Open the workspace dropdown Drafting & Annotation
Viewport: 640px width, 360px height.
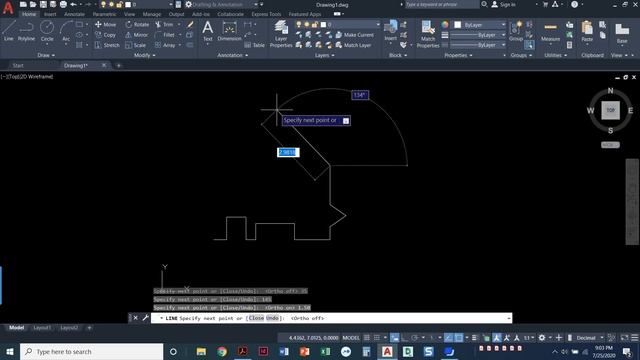coord(222,4)
